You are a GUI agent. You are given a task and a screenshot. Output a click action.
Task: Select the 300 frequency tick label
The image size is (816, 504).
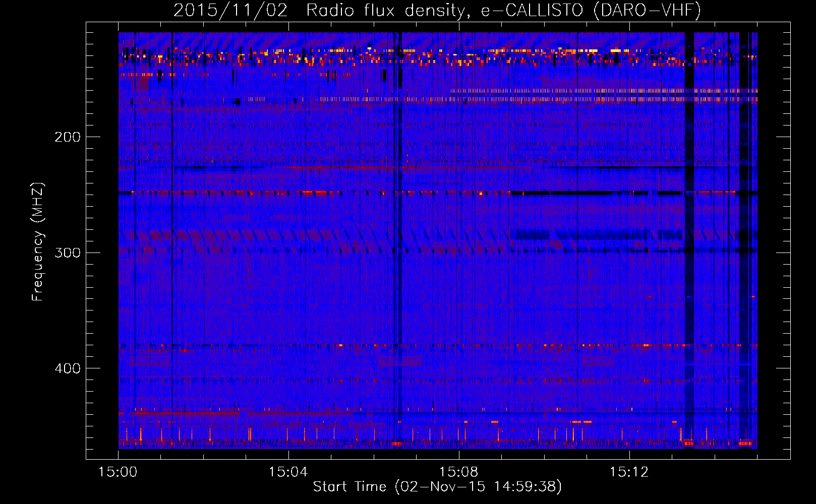click(67, 253)
